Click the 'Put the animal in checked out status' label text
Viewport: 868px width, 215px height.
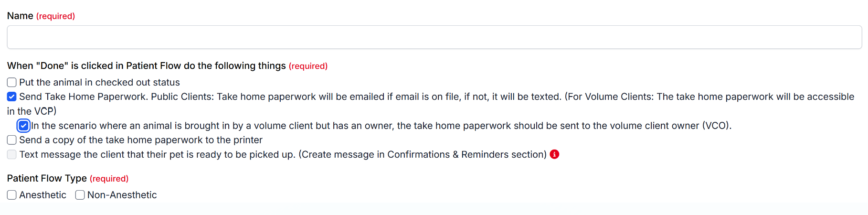coord(99,83)
